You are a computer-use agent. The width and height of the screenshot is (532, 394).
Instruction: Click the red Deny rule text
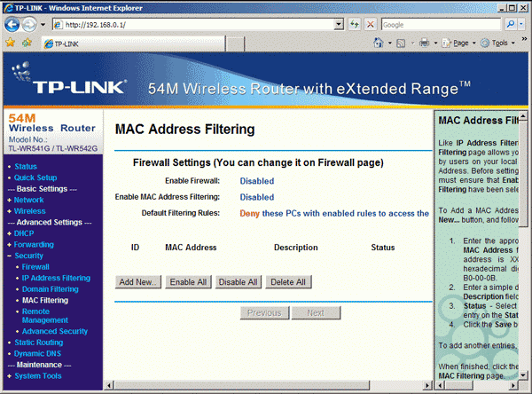pyautogui.click(x=249, y=214)
